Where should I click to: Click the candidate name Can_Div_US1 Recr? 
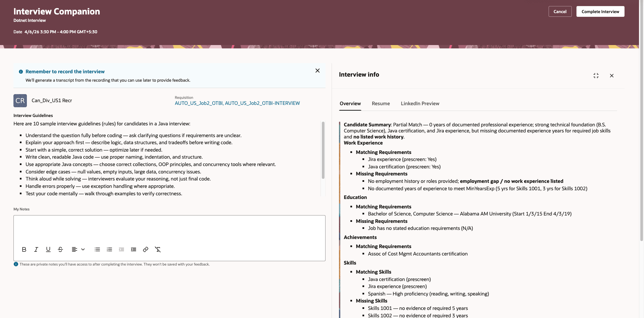[52, 101]
